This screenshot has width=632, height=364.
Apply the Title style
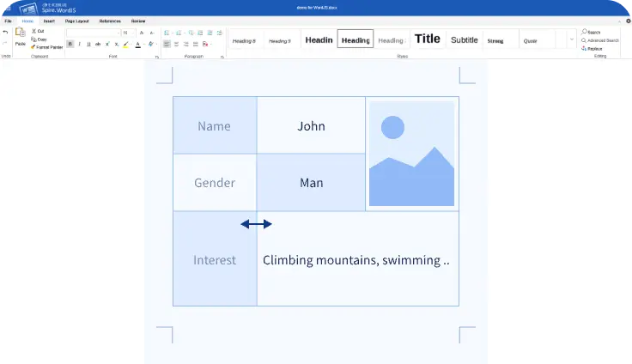(x=427, y=39)
